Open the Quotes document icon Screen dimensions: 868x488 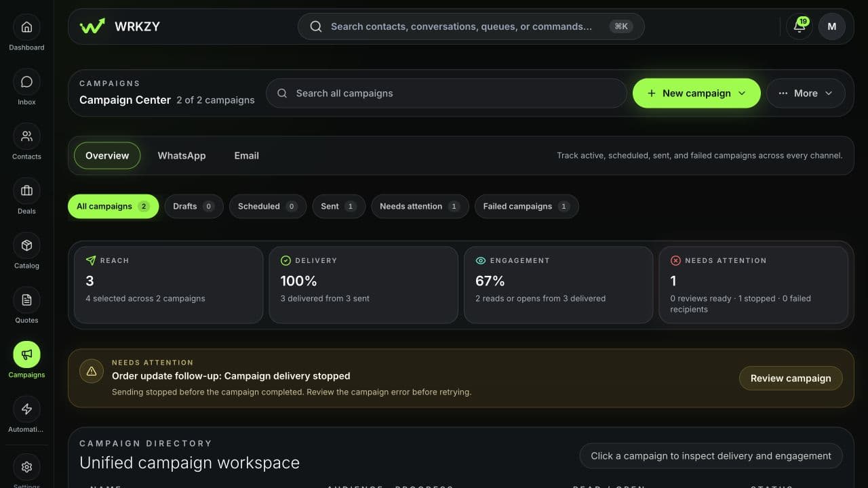(x=26, y=300)
